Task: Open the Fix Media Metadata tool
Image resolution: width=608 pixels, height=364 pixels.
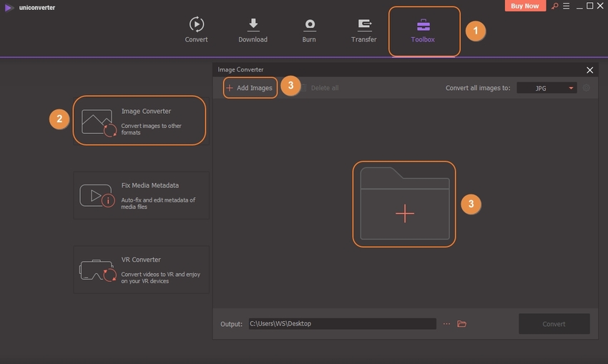Action: click(141, 195)
